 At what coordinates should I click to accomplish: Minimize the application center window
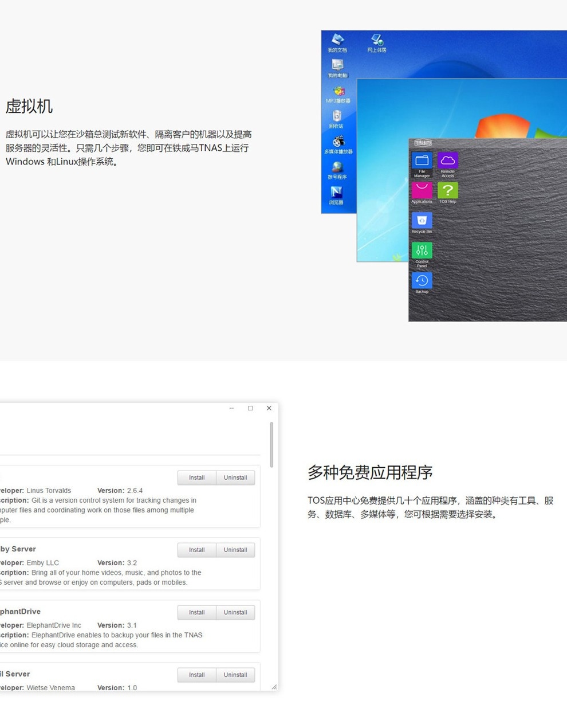pos(231,408)
